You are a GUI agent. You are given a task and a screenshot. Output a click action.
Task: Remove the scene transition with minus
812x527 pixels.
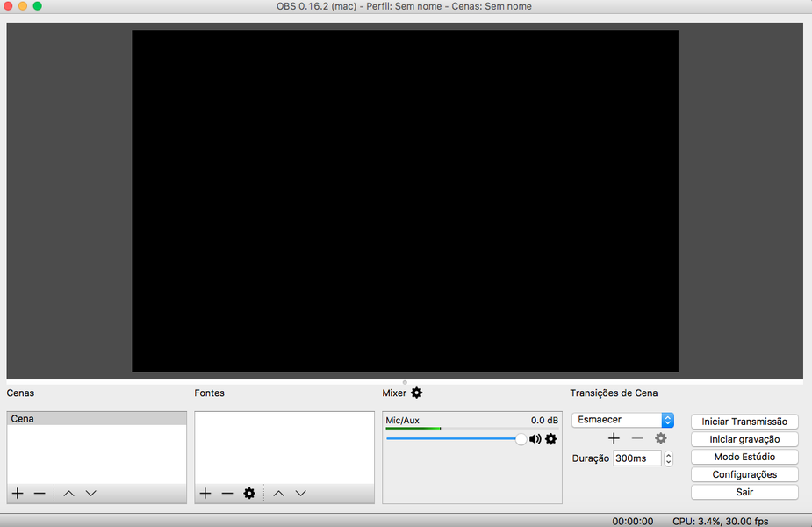point(637,438)
